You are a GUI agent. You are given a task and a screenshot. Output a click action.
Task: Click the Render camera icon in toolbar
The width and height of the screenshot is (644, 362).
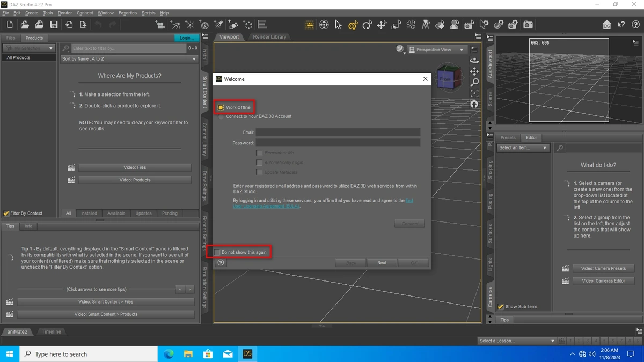528,25
